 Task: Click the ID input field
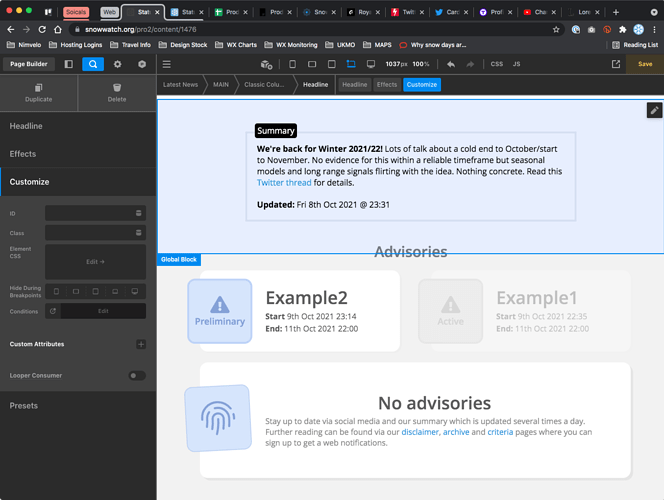(x=90, y=213)
